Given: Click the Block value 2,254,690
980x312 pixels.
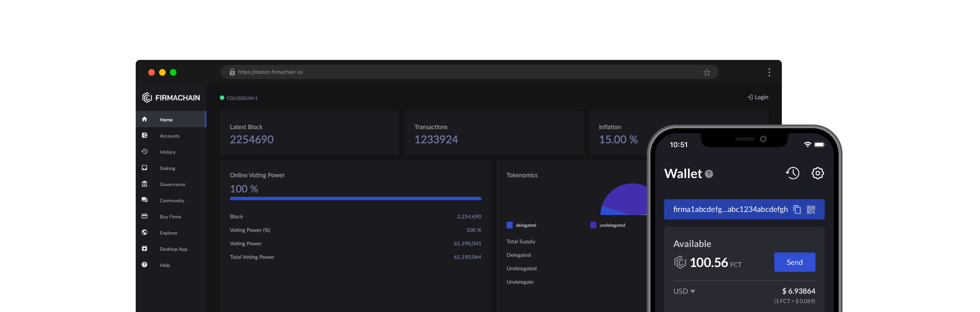Looking at the screenshot, I should click(469, 217).
